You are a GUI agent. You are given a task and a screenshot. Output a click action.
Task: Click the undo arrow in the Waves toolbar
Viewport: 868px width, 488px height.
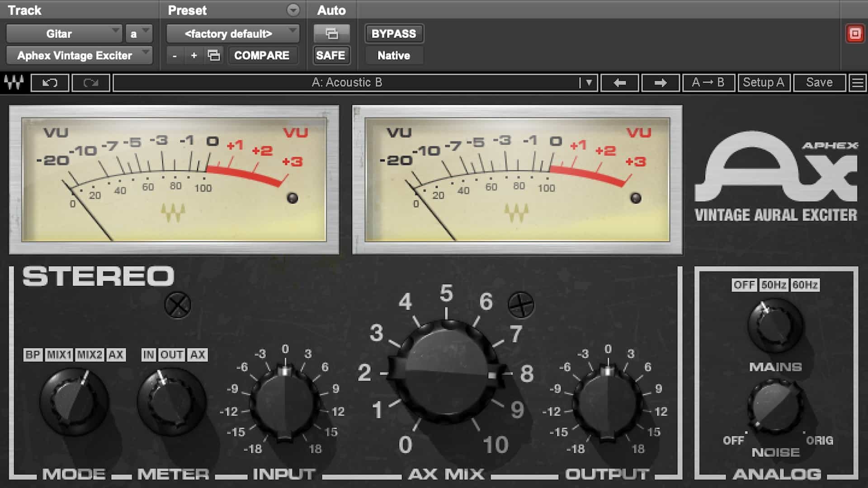point(50,83)
